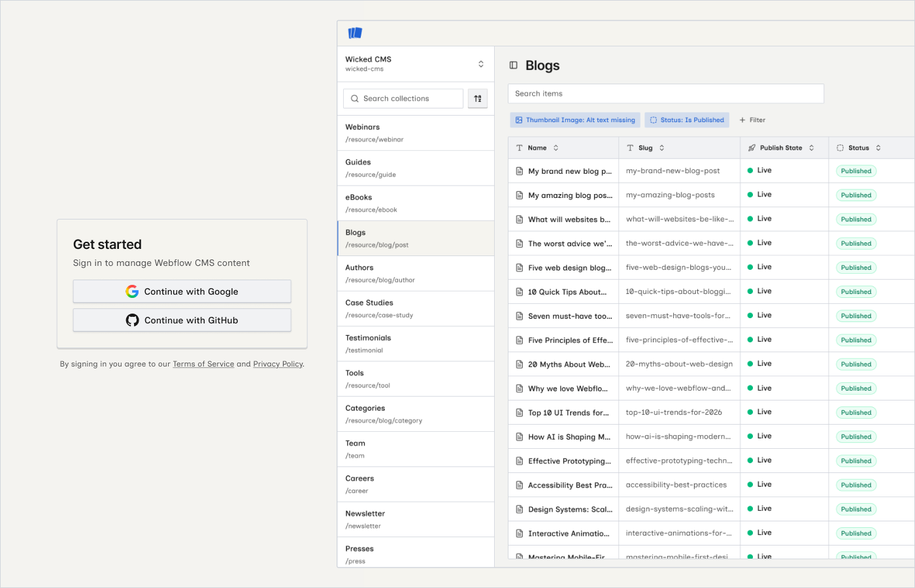Click slug accessibility-best-practices

[x=676, y=485]
